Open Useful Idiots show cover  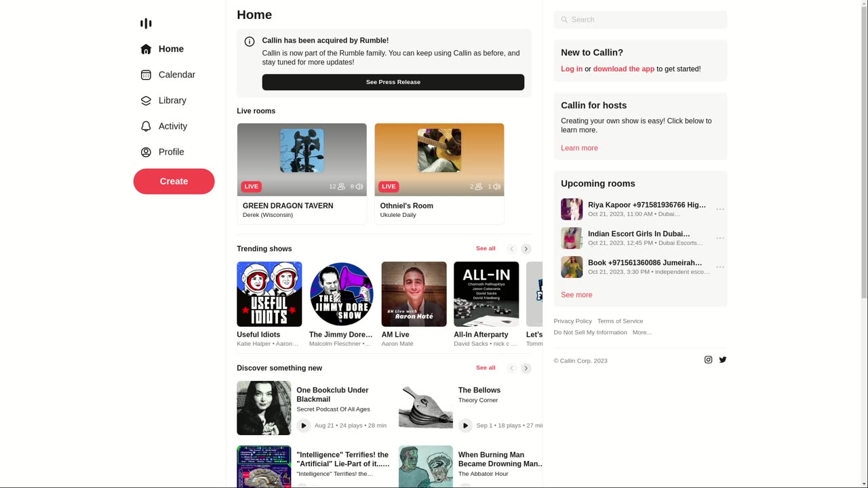pyautogui.click(x=269, y=294)
